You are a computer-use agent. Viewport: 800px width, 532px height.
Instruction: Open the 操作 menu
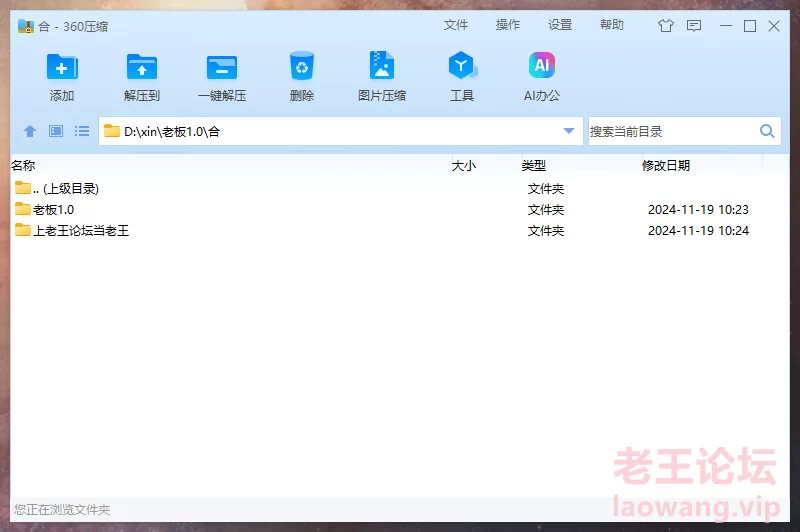508,25
